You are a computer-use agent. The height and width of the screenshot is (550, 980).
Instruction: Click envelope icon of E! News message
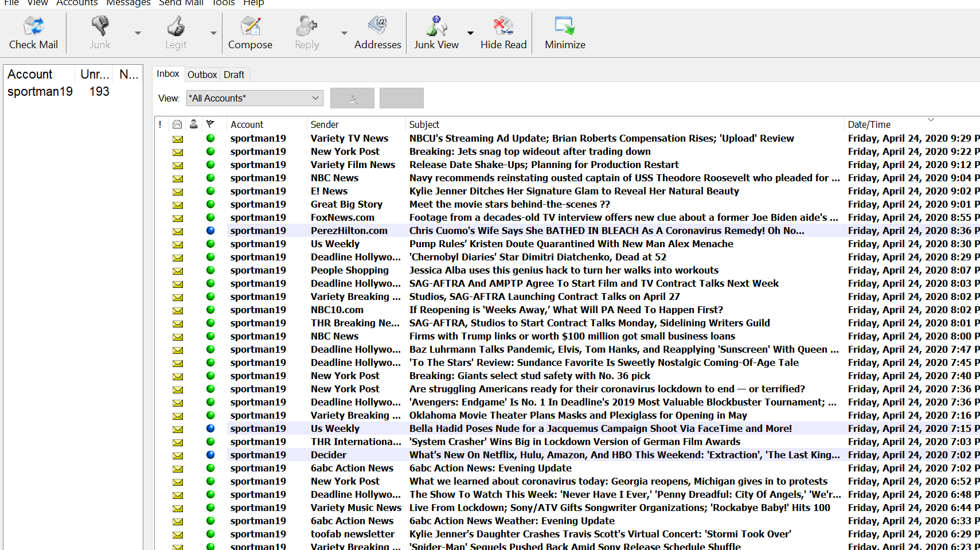[178, 192]
